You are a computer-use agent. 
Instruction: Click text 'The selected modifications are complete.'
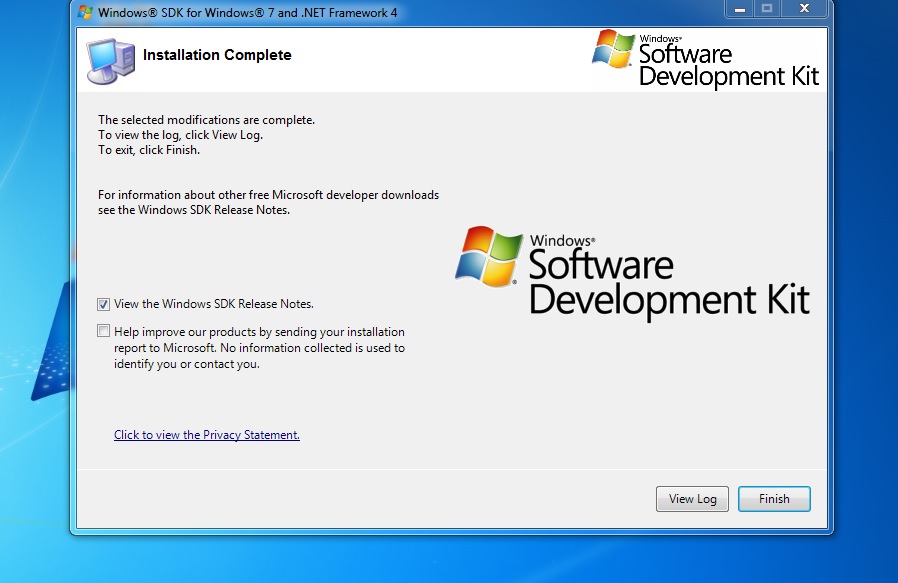tap(206, 120)
